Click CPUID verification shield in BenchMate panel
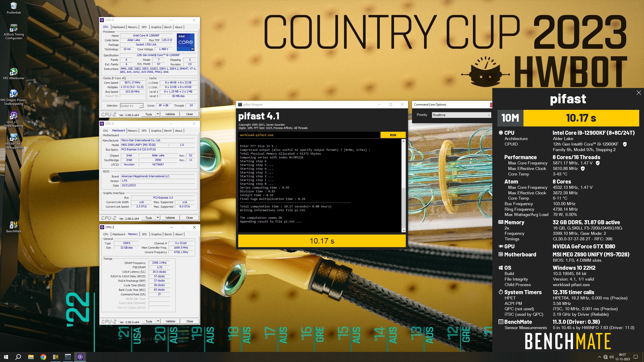This screenshot has height=362, width=644. pyautogui.click(x=625, y=144)
